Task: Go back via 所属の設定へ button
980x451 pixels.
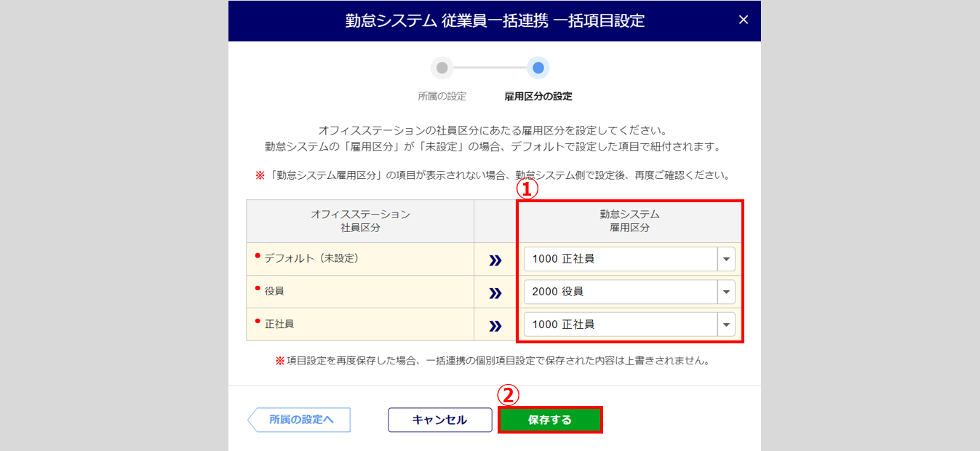Action: tap(300, 420)
